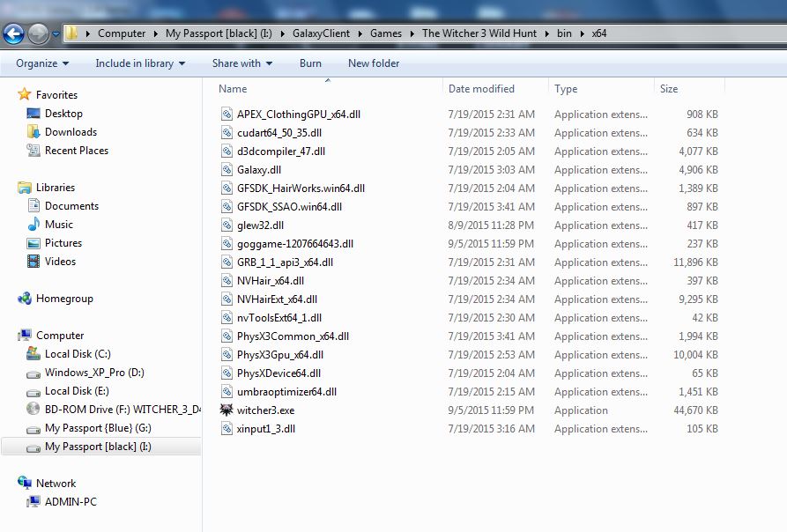Click the Back navigation arrow button
The height and width of the screenshot is (532, 787).
(13, 34)
